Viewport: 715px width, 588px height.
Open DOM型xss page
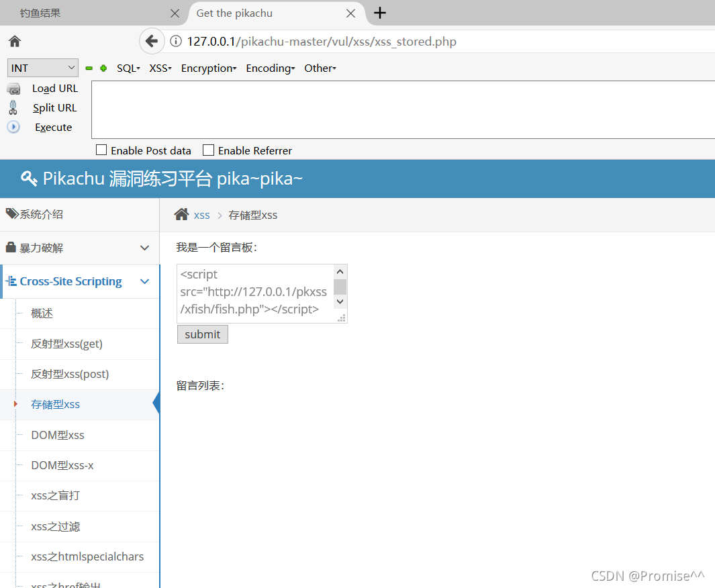tap(58, 435)
